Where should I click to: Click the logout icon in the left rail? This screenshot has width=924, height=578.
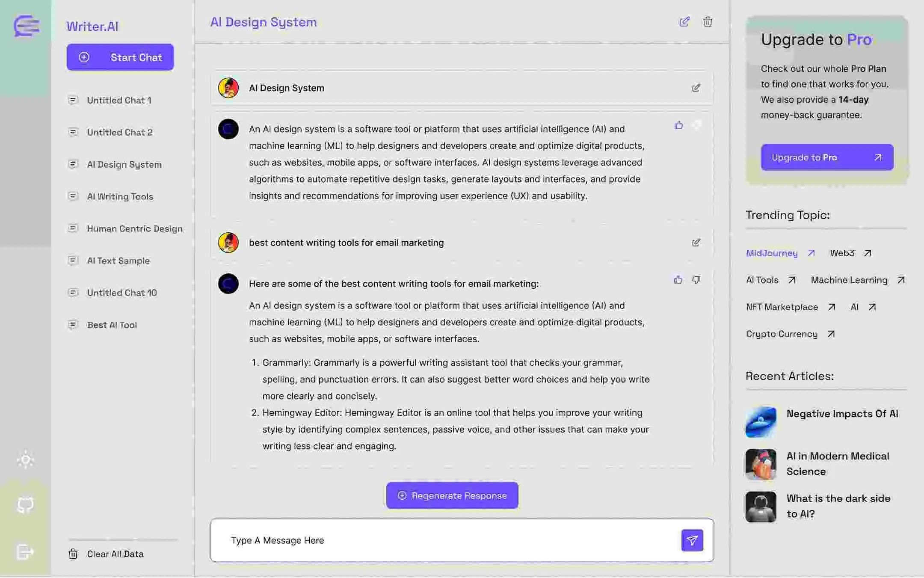[x=25, y=552]
